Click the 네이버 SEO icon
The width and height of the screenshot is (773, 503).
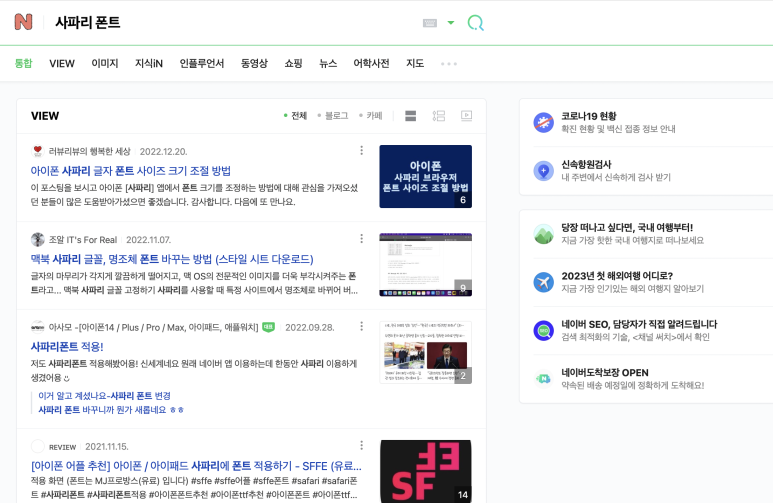click(544, 330)
